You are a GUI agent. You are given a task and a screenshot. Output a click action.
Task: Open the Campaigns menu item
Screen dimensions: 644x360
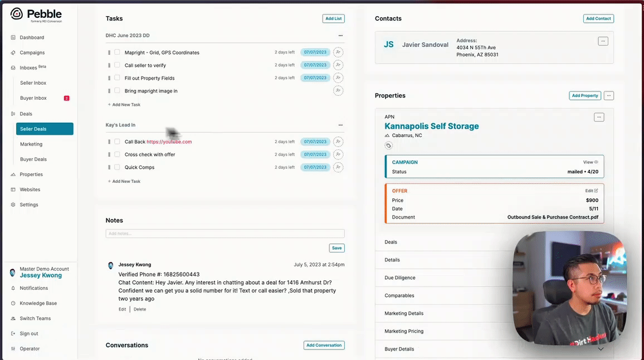point(32,52)
